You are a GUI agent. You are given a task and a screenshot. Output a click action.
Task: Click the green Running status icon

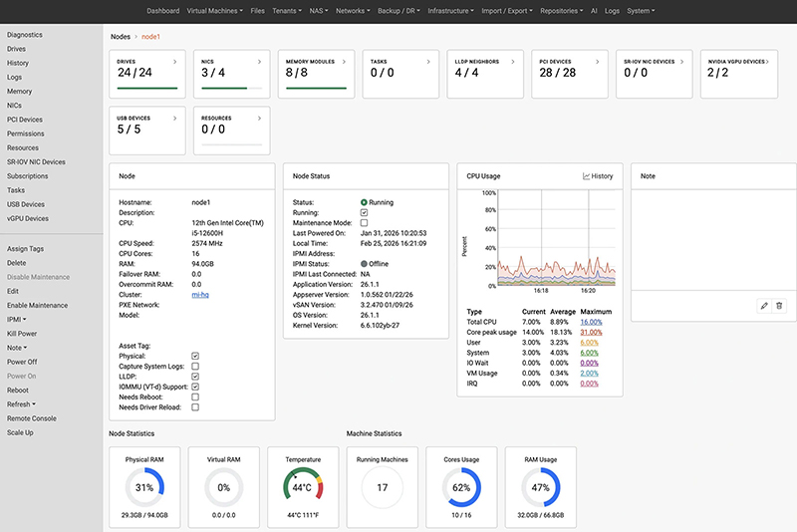[364, 202]
